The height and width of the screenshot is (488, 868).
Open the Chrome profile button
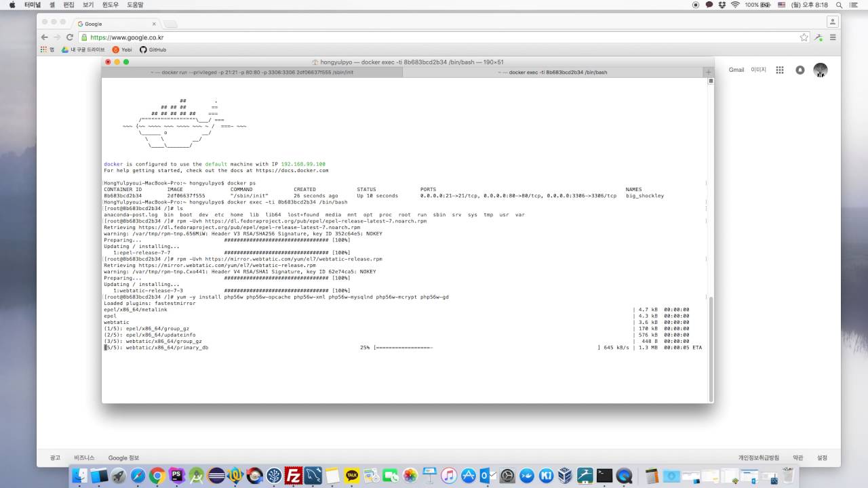click(833, 22)
